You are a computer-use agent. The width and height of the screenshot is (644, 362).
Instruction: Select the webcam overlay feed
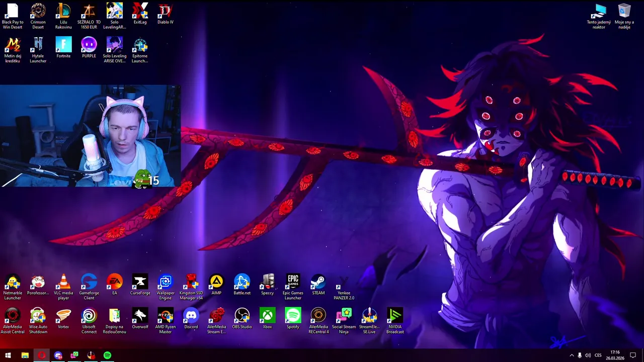click(x=90, y=136)
